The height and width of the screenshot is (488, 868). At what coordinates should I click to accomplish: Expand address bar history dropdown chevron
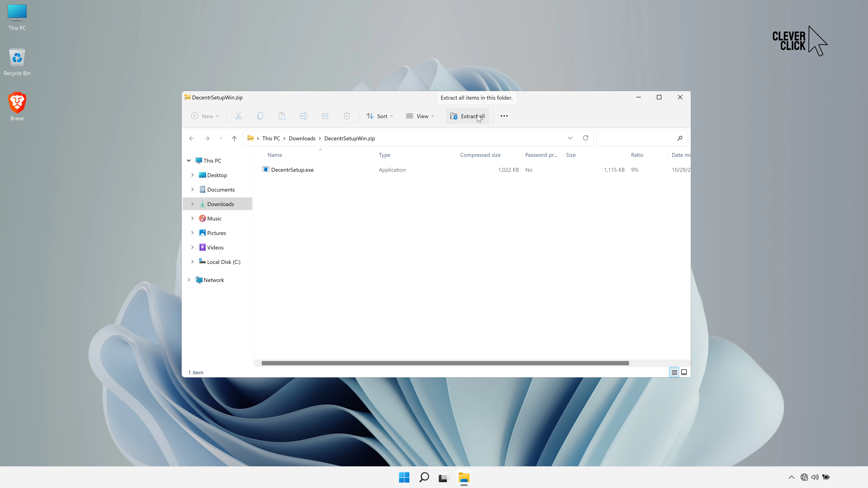570,138
